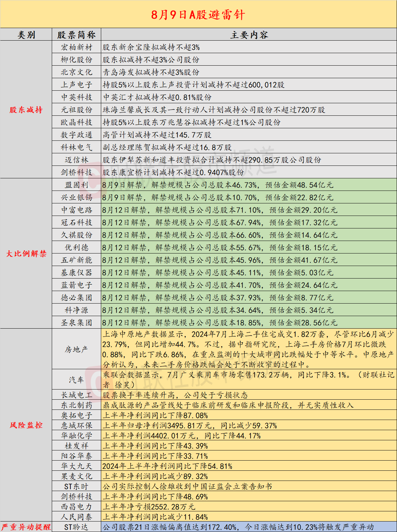Click unlock row with 解禁规模占公司总股本71.10%
The height and width of the screenshot is (532, 397).
tap(249, 210)
